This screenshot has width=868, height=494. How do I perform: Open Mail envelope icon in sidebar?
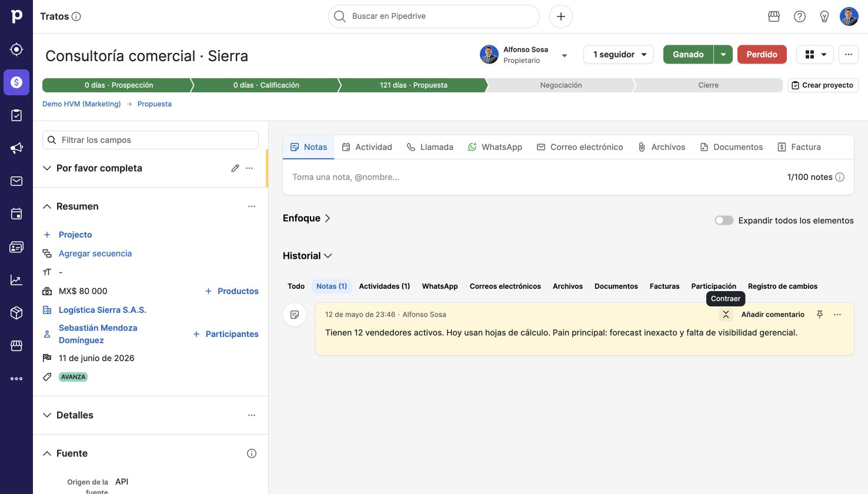tap(16, 181)
